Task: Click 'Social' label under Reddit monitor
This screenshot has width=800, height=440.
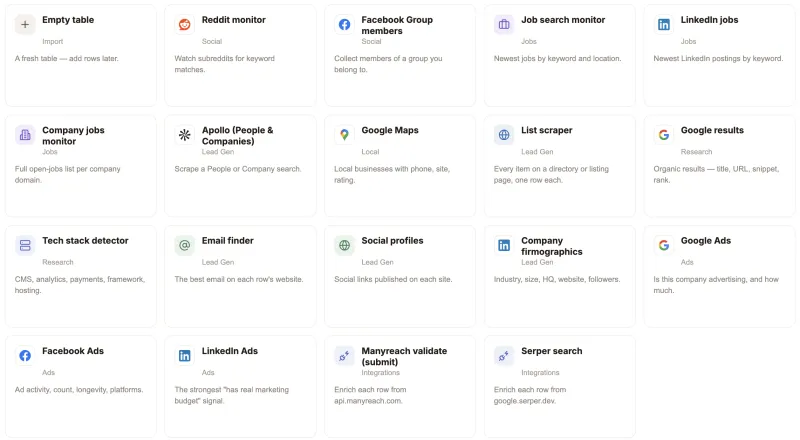Action: [212, 41]
